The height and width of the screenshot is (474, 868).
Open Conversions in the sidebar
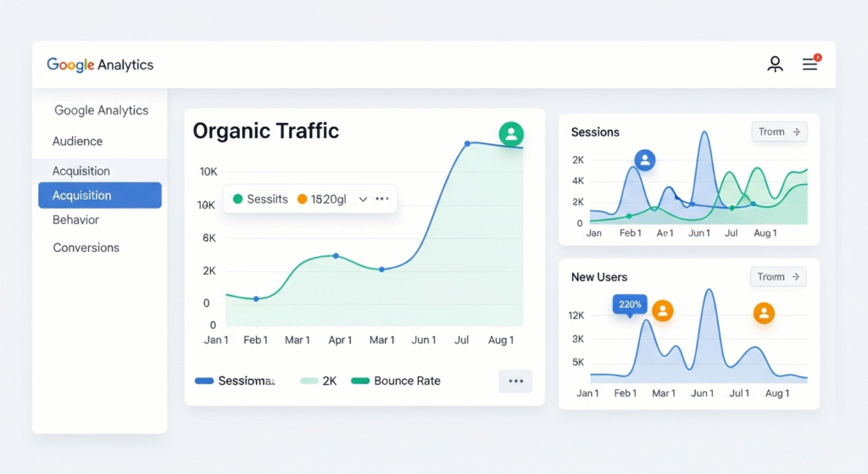coord(86,248)
